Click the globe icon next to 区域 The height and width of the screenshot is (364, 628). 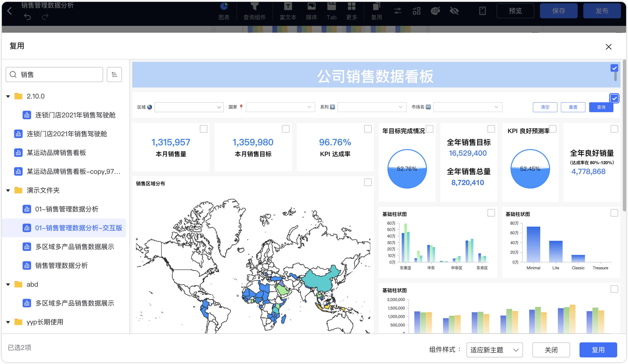coord(149,107)
